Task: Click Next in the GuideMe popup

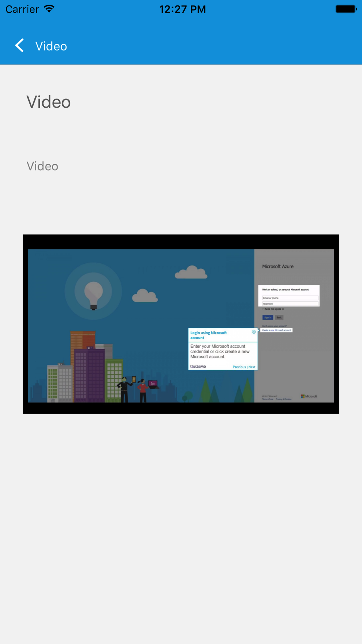Action: pyautogui.click(x=252, y=367)
